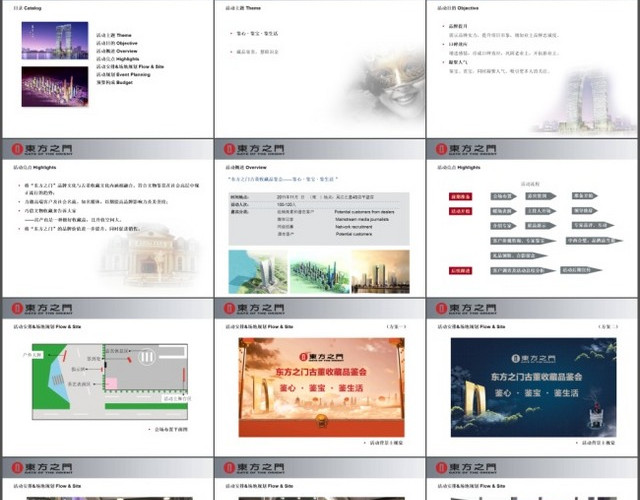Click the mansion illustration on Highlights slide
The width and height of the screenshot is (640, 500).
click(151, 255)
